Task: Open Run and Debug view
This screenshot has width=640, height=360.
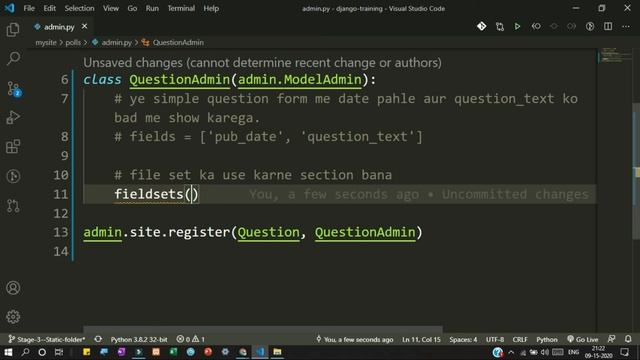Action: point(13,118)
